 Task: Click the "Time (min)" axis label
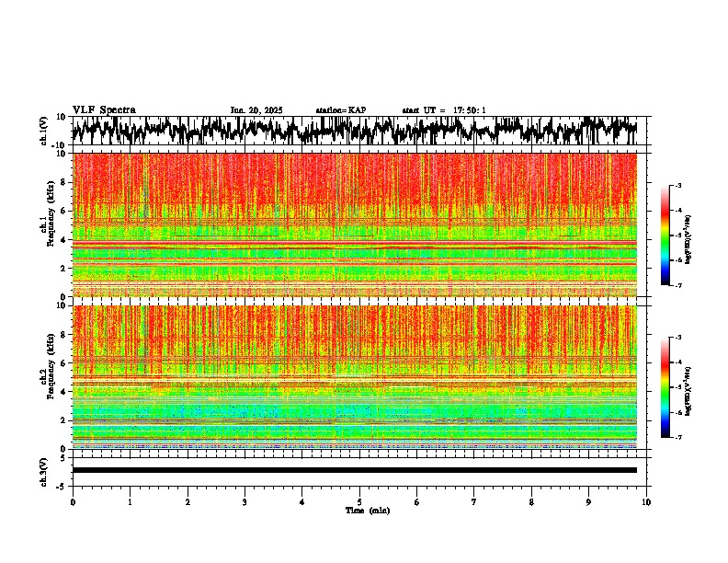coord(368,511)
